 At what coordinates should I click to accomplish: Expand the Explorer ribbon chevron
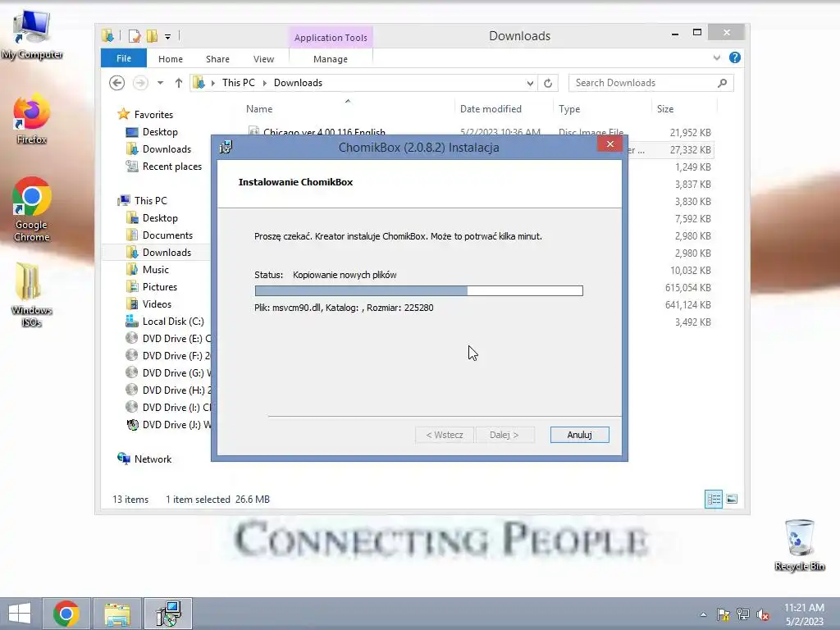pyautogui.click(x=717, y=58)
